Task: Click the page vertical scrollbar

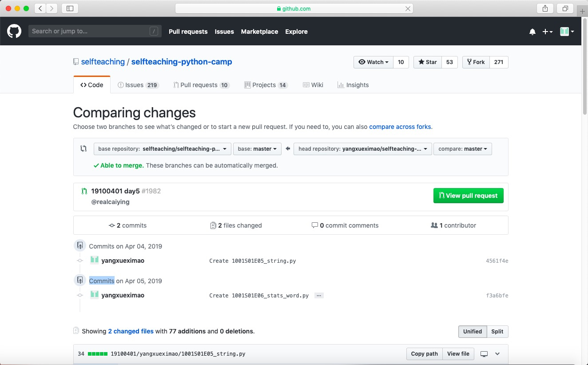Action: 584,67
